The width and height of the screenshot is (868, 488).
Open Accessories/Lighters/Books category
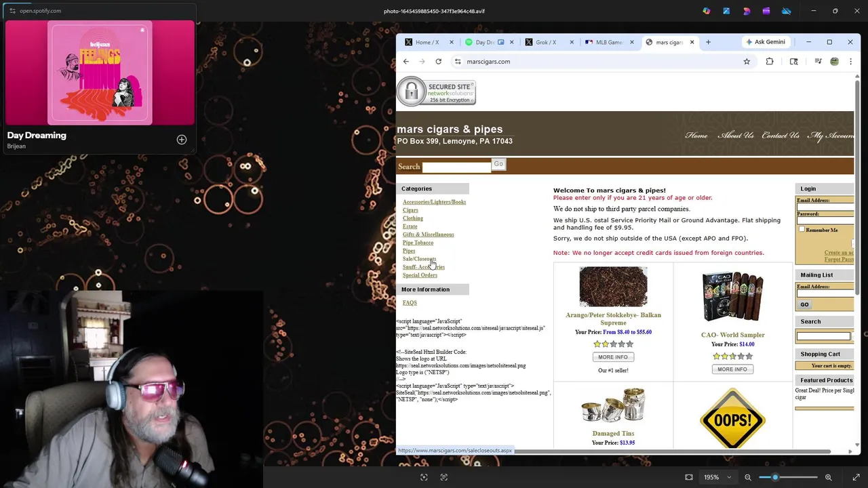(434, 202)
